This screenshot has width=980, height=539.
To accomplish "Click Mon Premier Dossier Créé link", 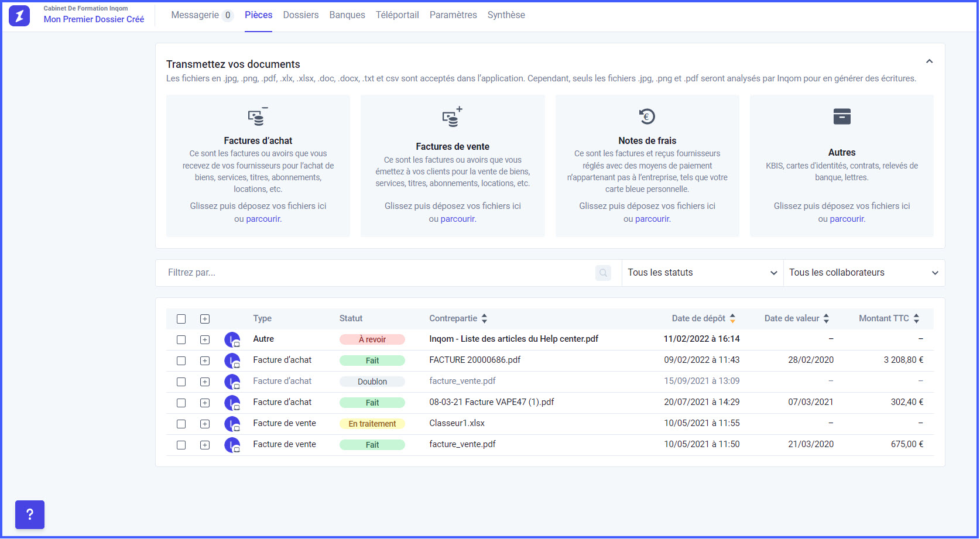I will [x=94, y=19].
